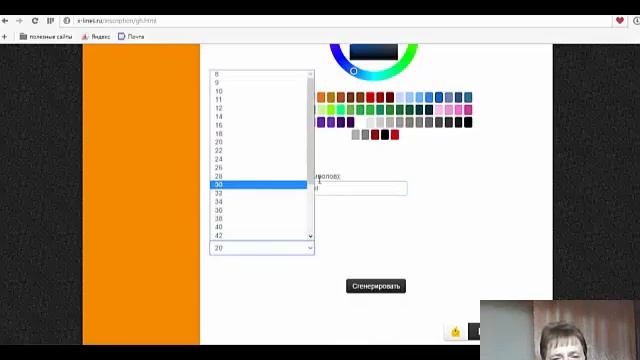Select size 8 in the open list
This screenshot has height=360, width=640.
[258, 74]
